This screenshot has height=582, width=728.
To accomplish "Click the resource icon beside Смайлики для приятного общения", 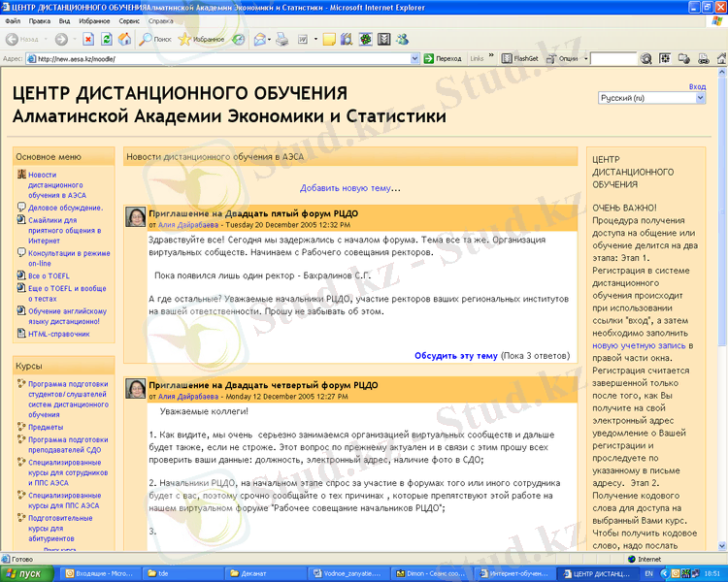I will point(21,219).
